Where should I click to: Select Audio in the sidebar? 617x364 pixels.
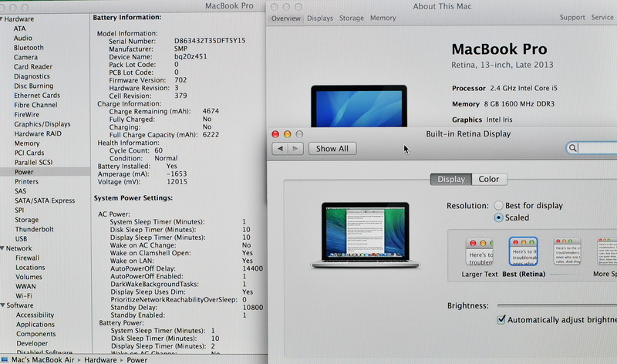click(x=23, y=38)
